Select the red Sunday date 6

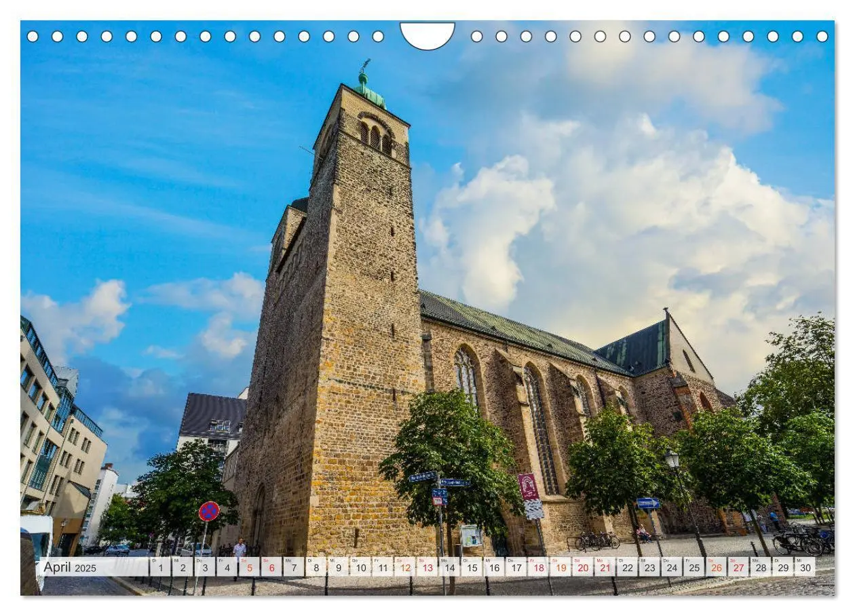pos(271,567)
